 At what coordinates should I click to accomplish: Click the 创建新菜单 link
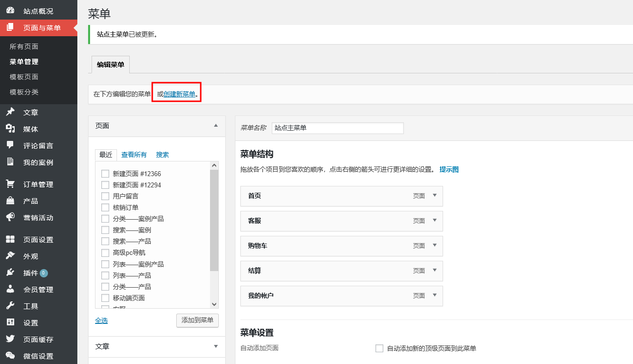pyautogui.click(x=179, y=94)
